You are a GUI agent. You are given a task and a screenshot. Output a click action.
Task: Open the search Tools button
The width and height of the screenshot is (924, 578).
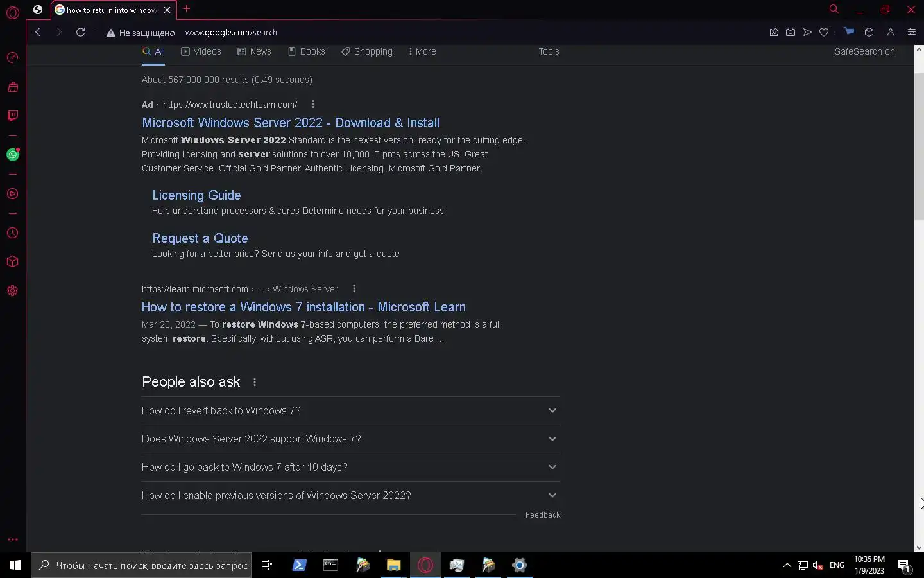pos(549,51)
